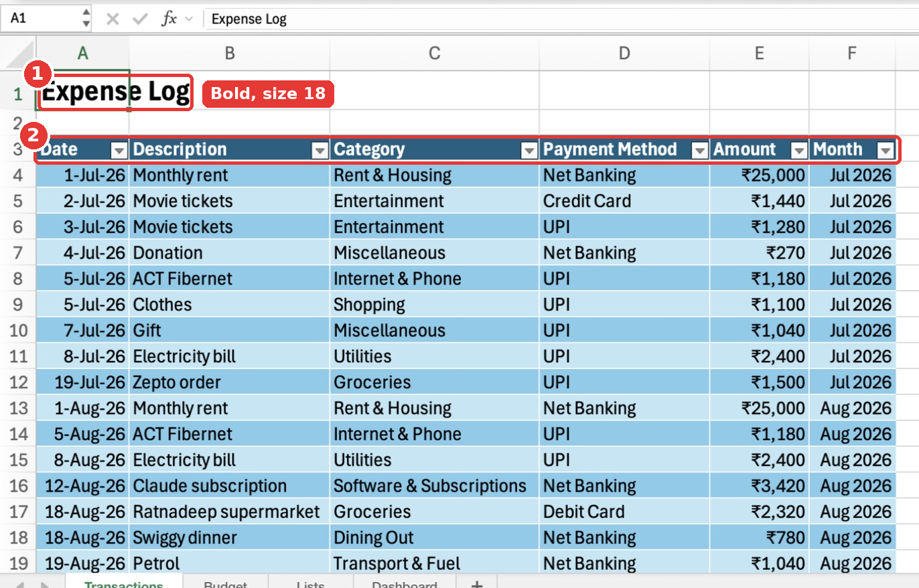The image size is (919, 588).
Task: Cancel the formula bar entry
Action: [x=113, y=19]
